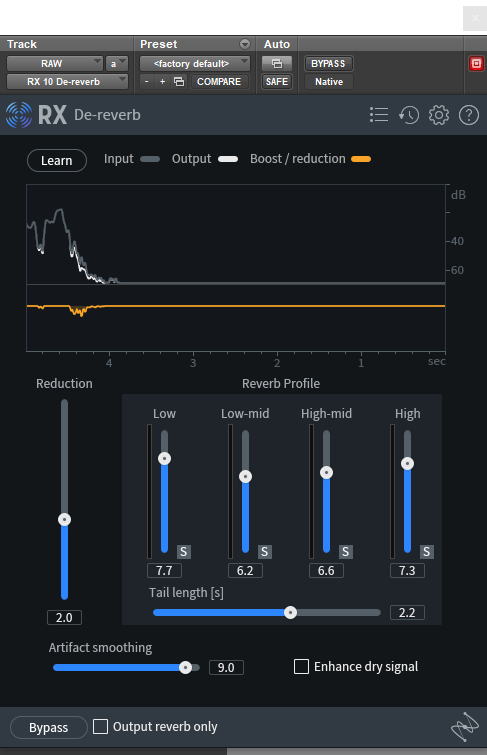The height and width of the screenshot is (755, 487).
Task: Click the Artifact smoothing label
Action: [x=100, y=648]
